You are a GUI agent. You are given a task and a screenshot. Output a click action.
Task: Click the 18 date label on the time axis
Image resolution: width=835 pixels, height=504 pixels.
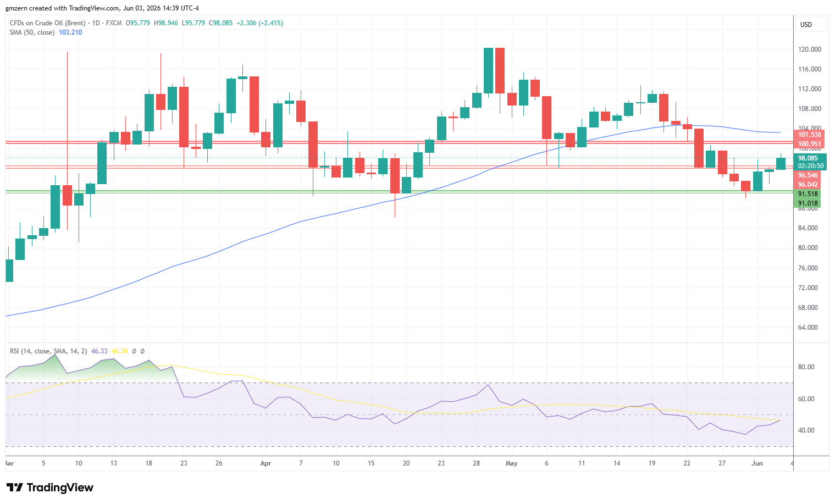coord(148,463)
